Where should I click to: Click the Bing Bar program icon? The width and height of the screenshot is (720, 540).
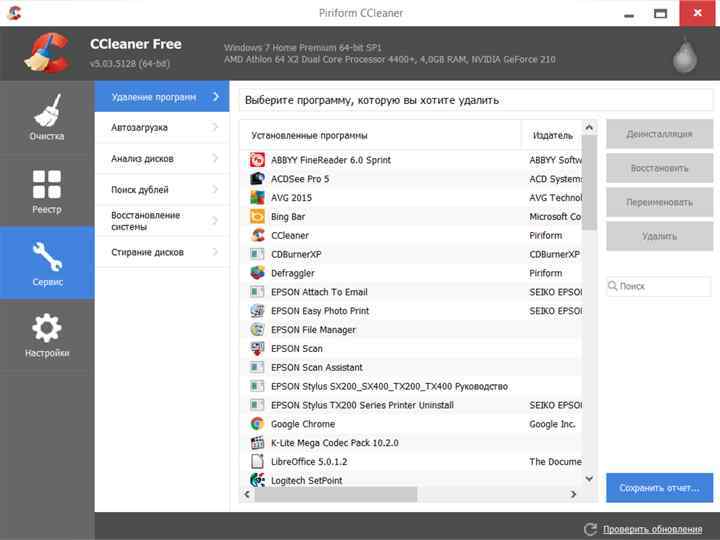257,216
